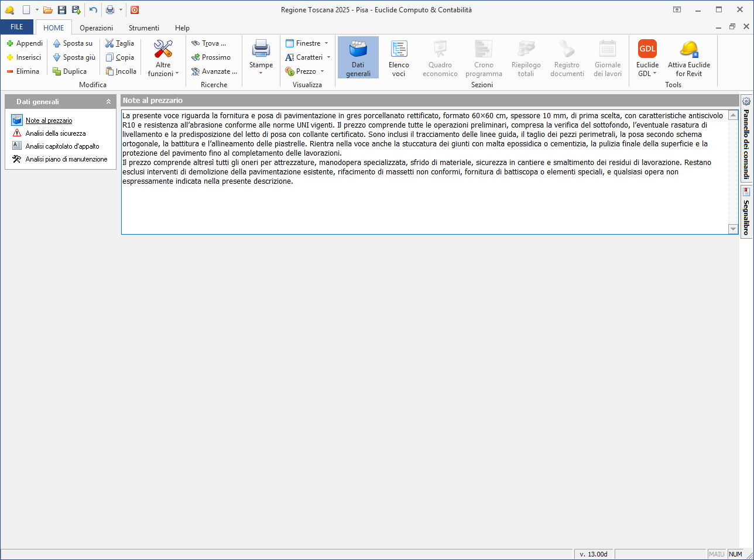This screenshot has height=560, width=754.
Task: Open Analisi della sicurezza link
Action: pyautogui.click(x=56, y=133)
